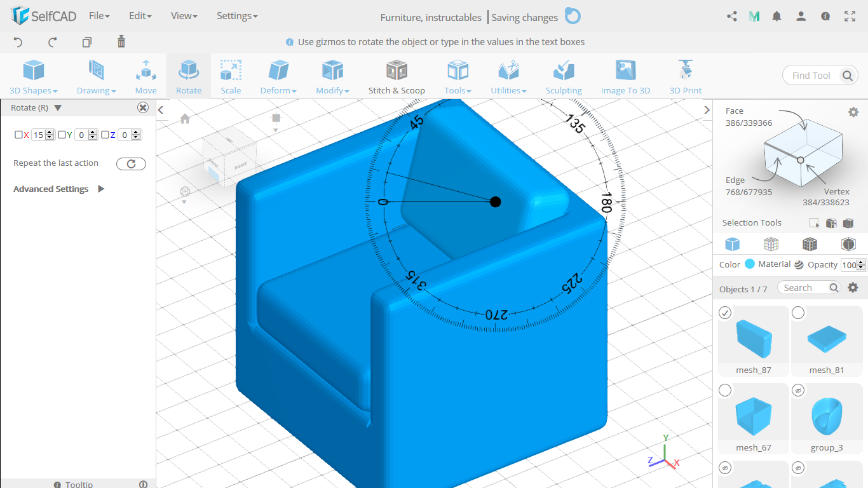Collapse the left panel with the chevron
The image size is (868, 488).
pos(161,110)
